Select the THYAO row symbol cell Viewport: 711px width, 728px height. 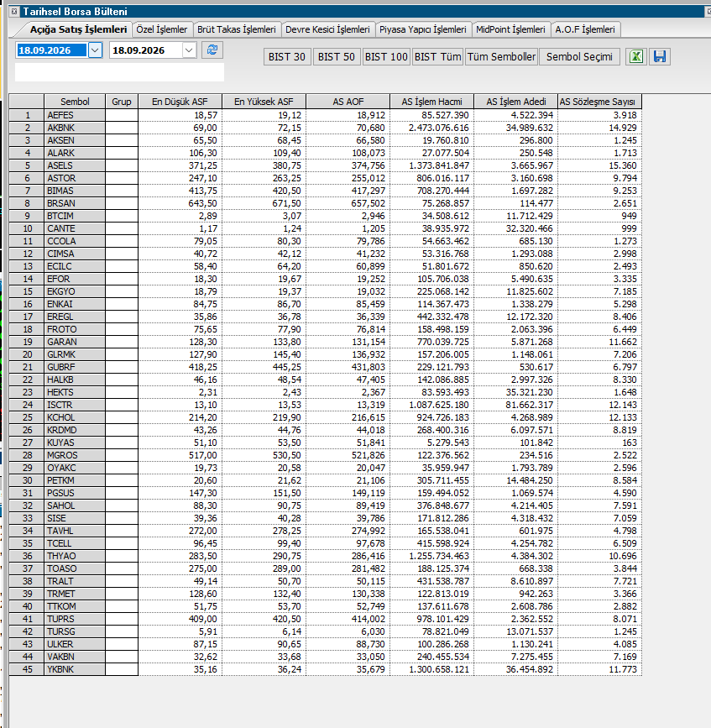[75, 556]
